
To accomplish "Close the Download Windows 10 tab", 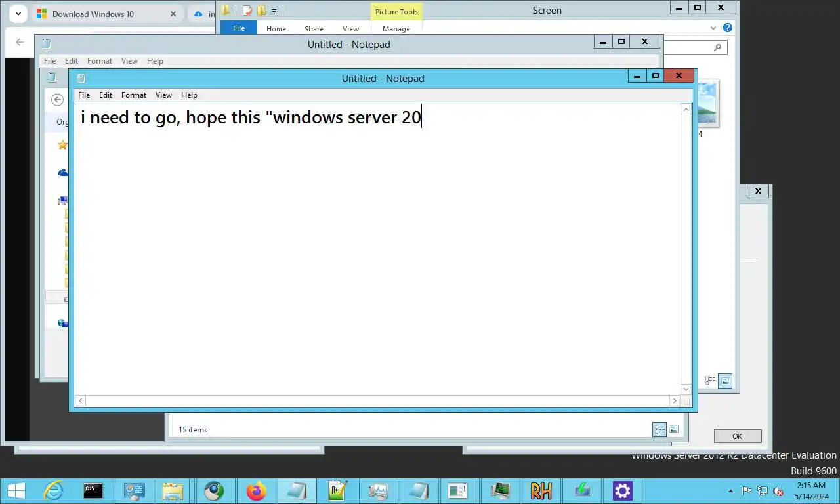I will (173, 14).
